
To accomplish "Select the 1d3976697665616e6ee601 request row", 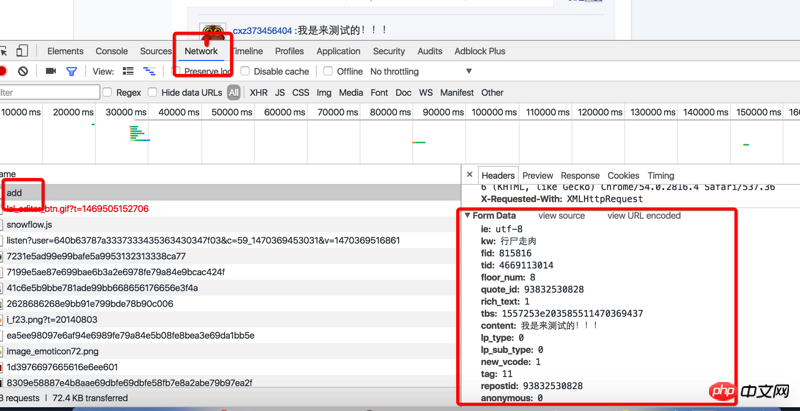I will (x=230, y=367).
